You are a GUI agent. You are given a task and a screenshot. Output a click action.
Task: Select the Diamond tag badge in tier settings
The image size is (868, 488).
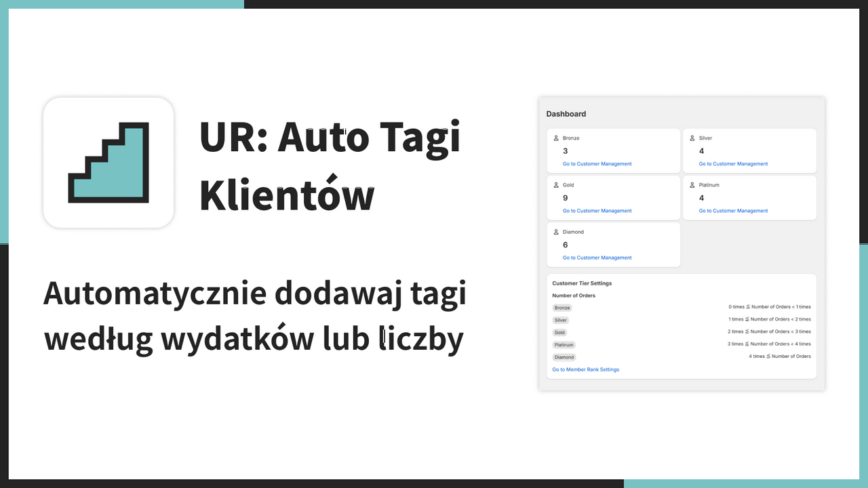pyautogui.click(x=564, y=357)
